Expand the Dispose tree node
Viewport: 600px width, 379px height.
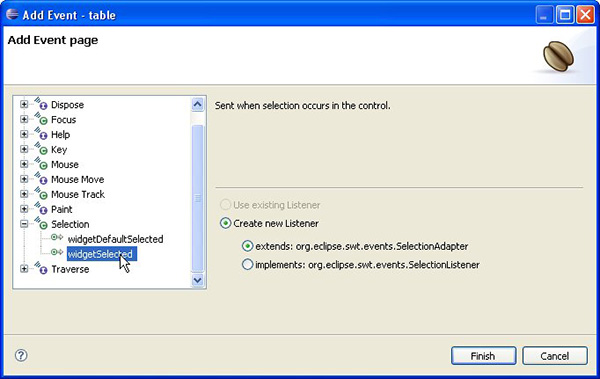24,104
